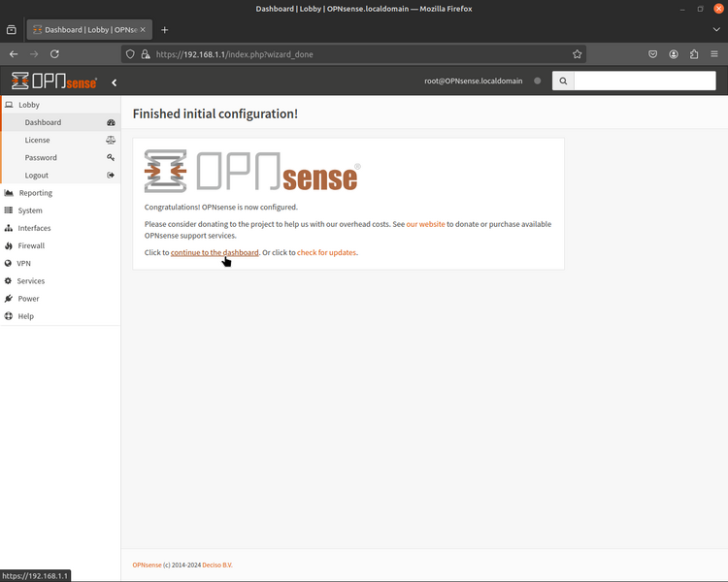Open the 'our website' donation link
The height and width of the screenshot is (582, 728).
coord(425,224)
